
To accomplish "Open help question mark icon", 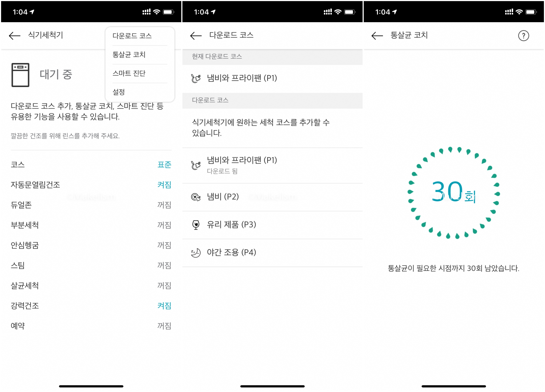I will [523, 36].
